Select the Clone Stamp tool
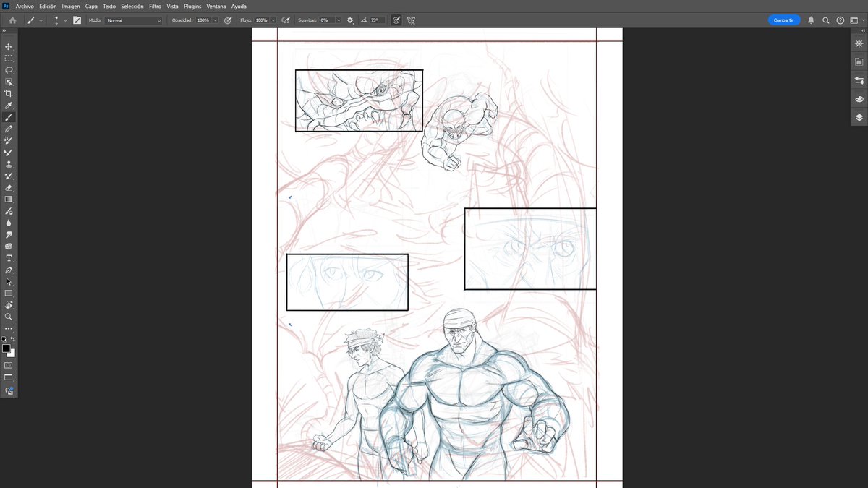 pyautogui.click(x=9, y=164)
